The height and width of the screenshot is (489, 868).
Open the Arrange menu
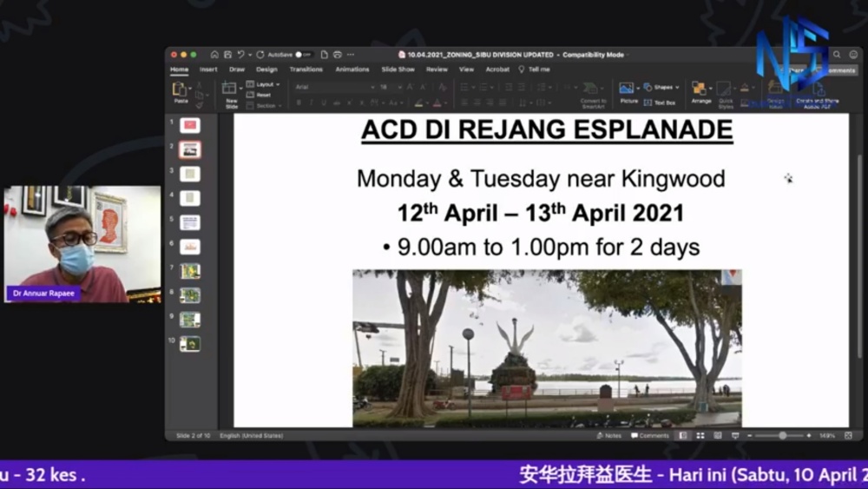click(700, 93)
